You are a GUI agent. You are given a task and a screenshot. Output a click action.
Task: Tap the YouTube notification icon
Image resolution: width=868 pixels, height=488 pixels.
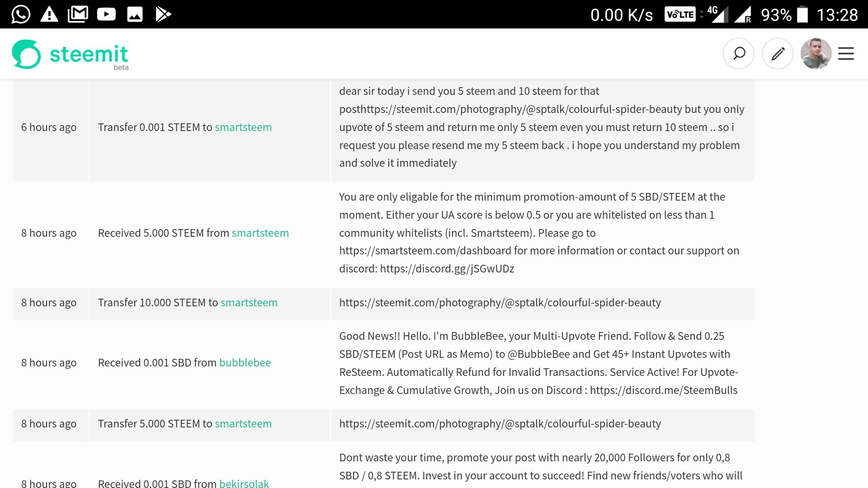[x=106, y=14]
